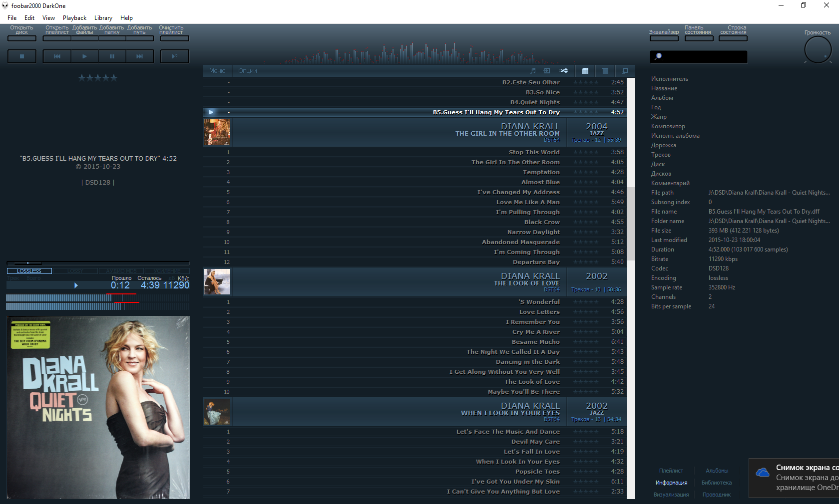
Task: Select the track Temptation
Action: tap(415, 172)
